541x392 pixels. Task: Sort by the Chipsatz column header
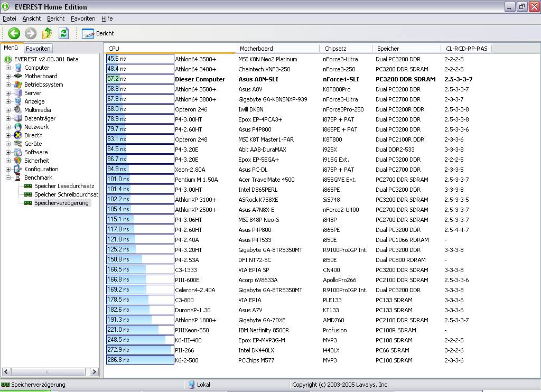pyautogui.click(x=346, y=49)
